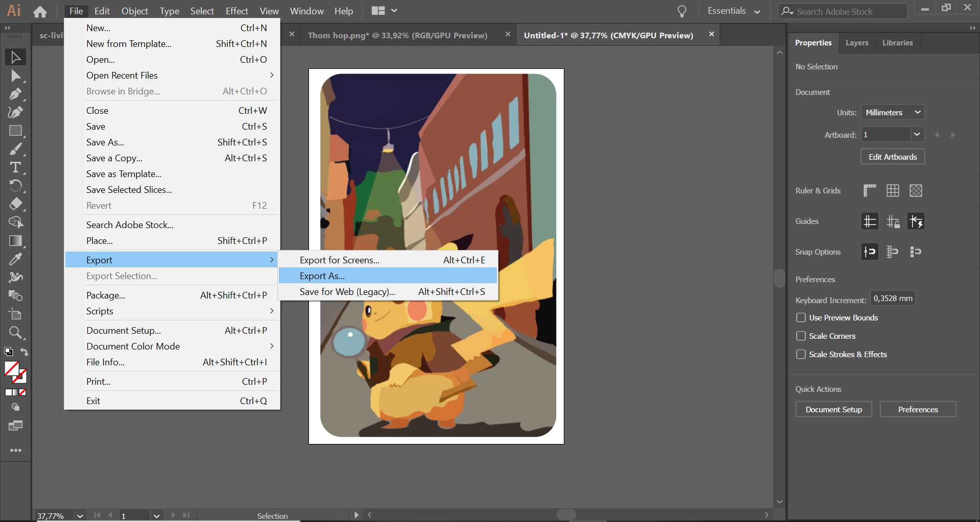The width and height of the screenshot is (980, 522).
Task: Click the Fill color swatch
Action: tap(11, 368)
